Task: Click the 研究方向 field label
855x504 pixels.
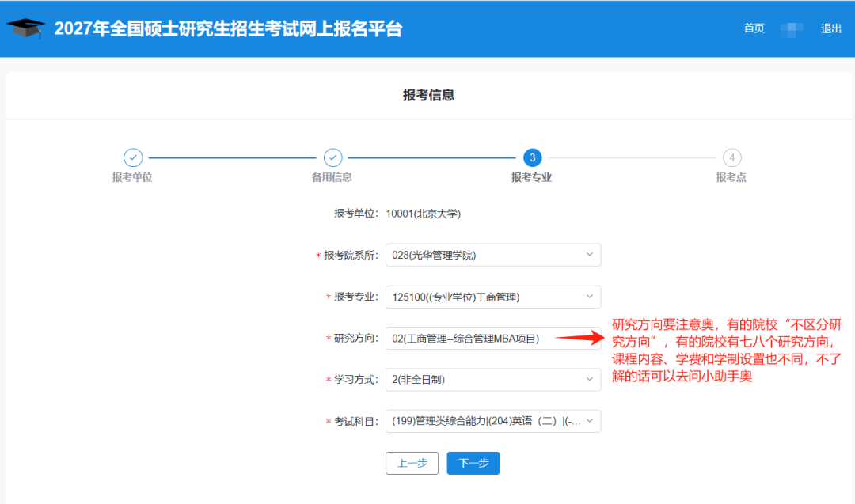Action: (355, 339)
